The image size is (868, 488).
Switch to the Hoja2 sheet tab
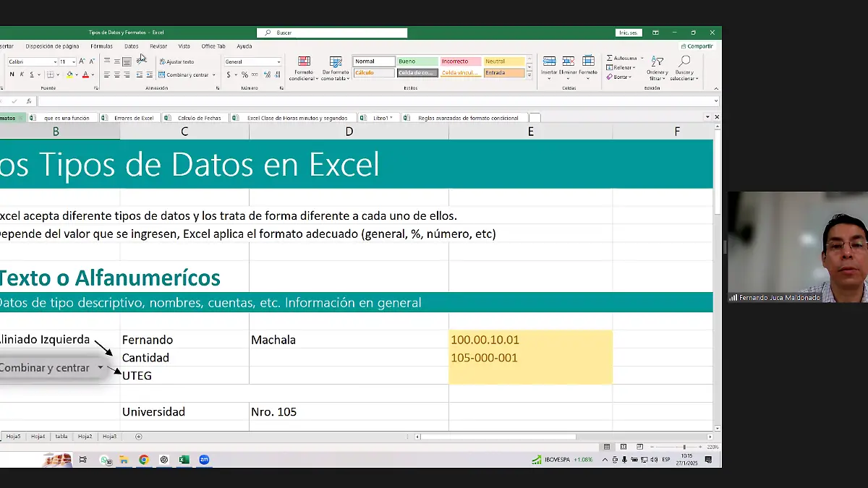click(x=85, y=437)
